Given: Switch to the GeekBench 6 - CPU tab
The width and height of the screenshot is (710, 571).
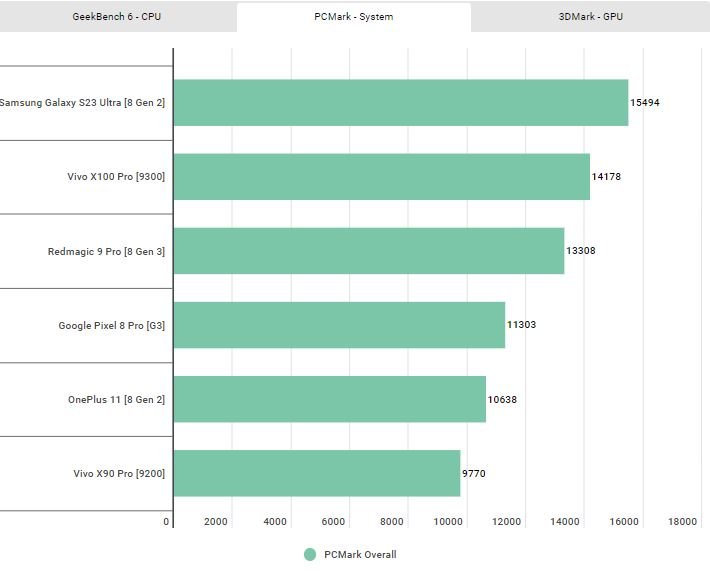Looking at the screenshot, I should tap(118, 16).
